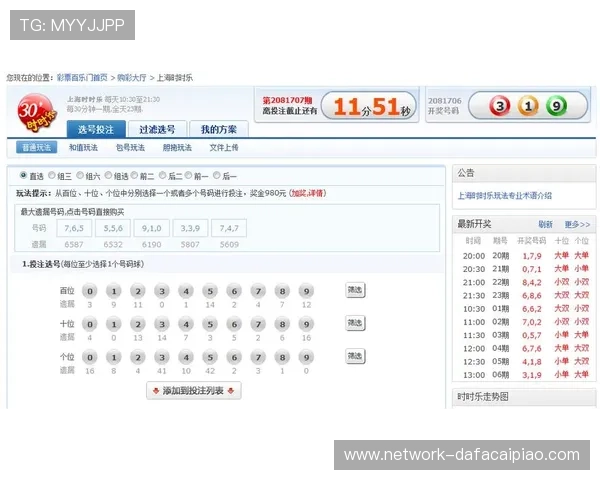This screenshot has width=600, height=480.
Task: Click the 时时乐走势图 panel header
Action: (x=524, y=397)
